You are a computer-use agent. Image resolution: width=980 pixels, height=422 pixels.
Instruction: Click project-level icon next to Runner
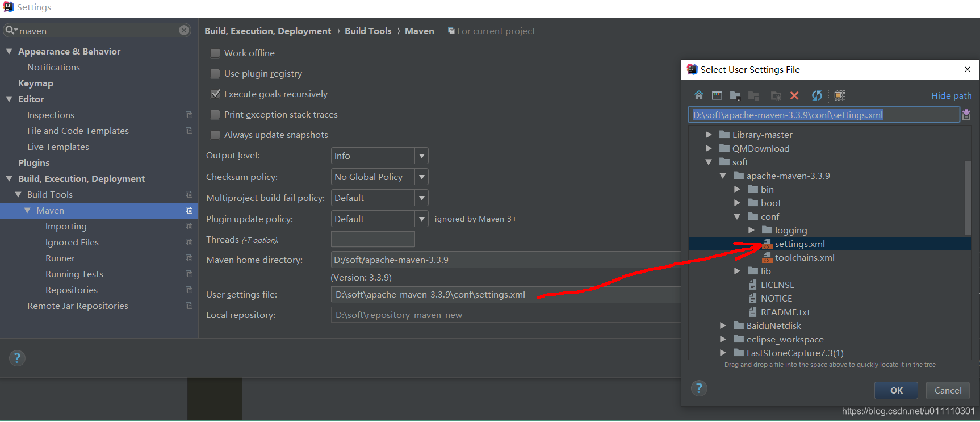click(189, 258)
